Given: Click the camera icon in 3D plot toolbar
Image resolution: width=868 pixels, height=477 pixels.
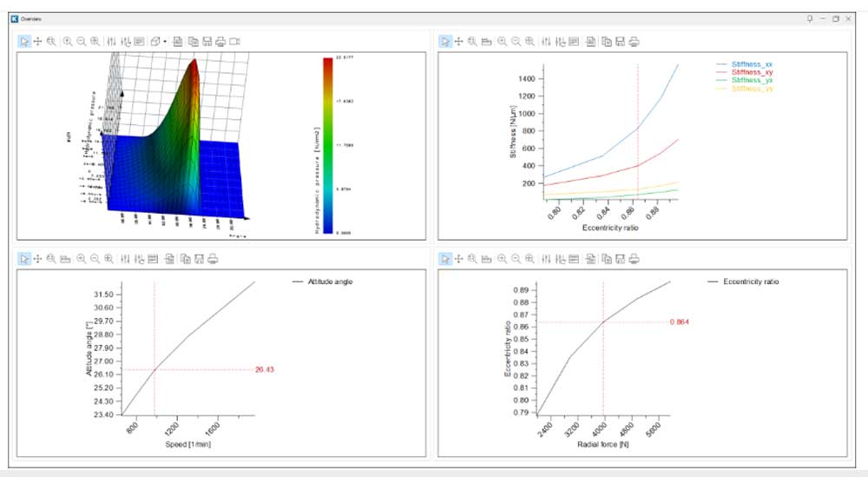Looking at the screenshot, I should [x=234, y=42].
